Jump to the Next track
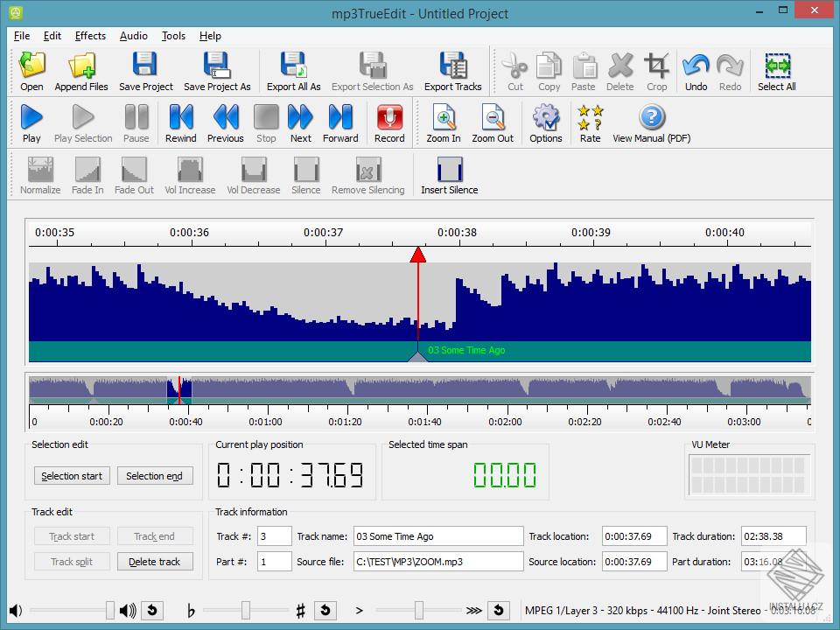 click(x=300, y=118)
